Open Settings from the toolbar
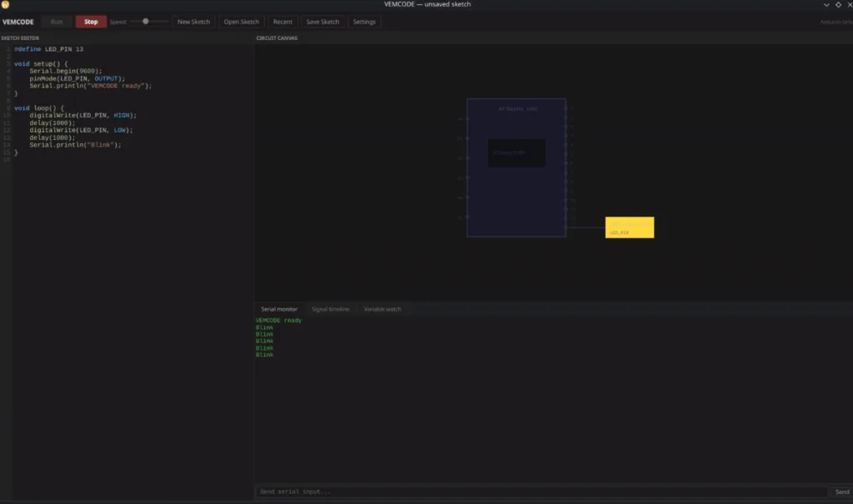Screen dimensions: 853x504 point(364,22)
